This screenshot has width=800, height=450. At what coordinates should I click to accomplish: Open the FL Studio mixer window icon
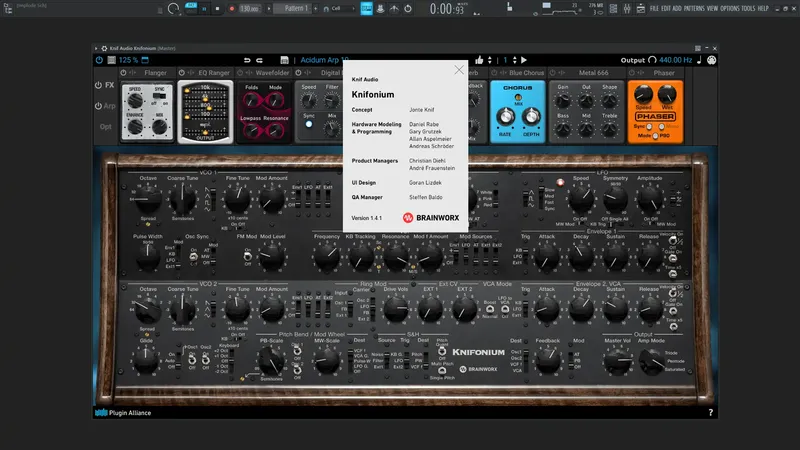[x=627, y=9]
